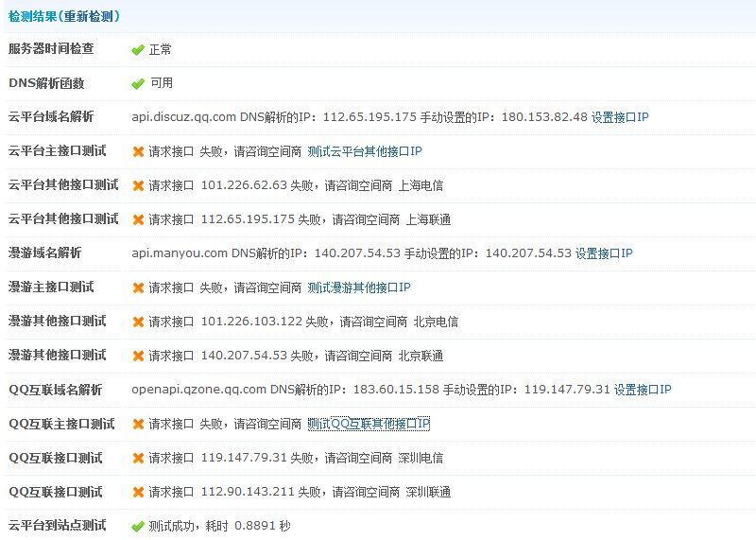Click the 重新检测 link in header

(90, 16)
